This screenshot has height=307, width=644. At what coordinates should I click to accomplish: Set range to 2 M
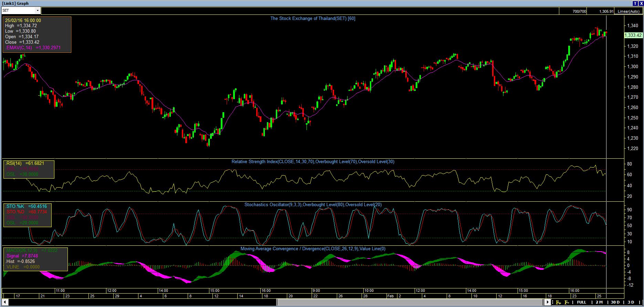(x=599, y=303)
